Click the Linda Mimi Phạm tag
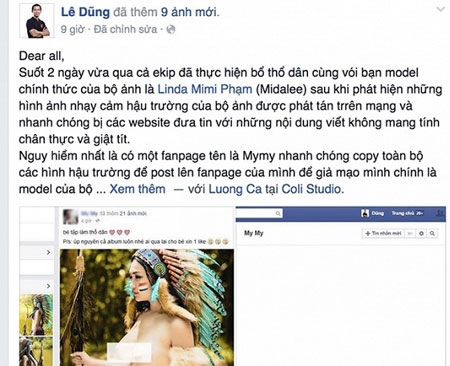 tap(205, 89)
